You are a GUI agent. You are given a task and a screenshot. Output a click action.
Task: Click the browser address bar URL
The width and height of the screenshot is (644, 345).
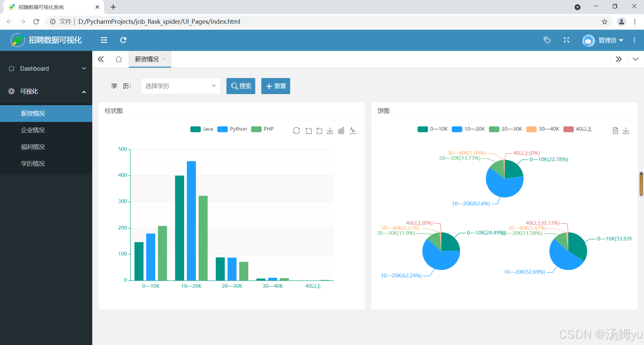[x=159, y=22]
